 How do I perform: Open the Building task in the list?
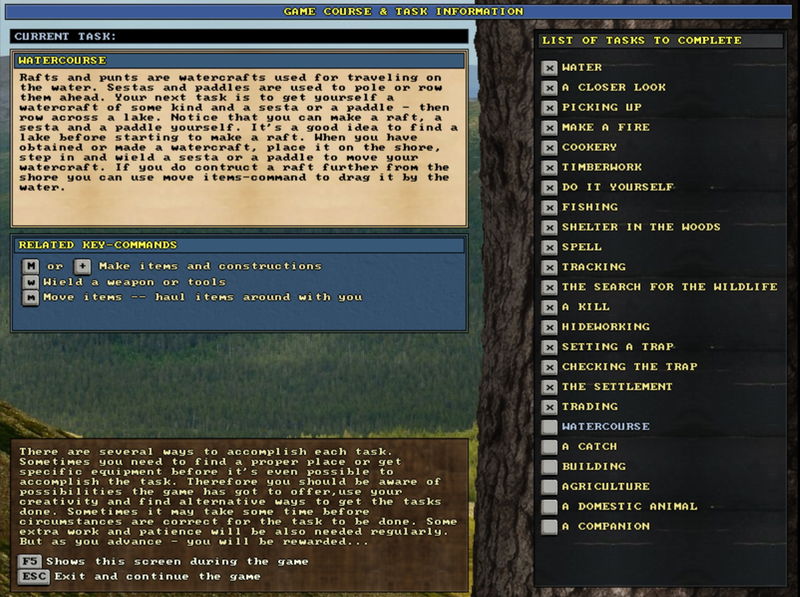click(x=593, y=467)
